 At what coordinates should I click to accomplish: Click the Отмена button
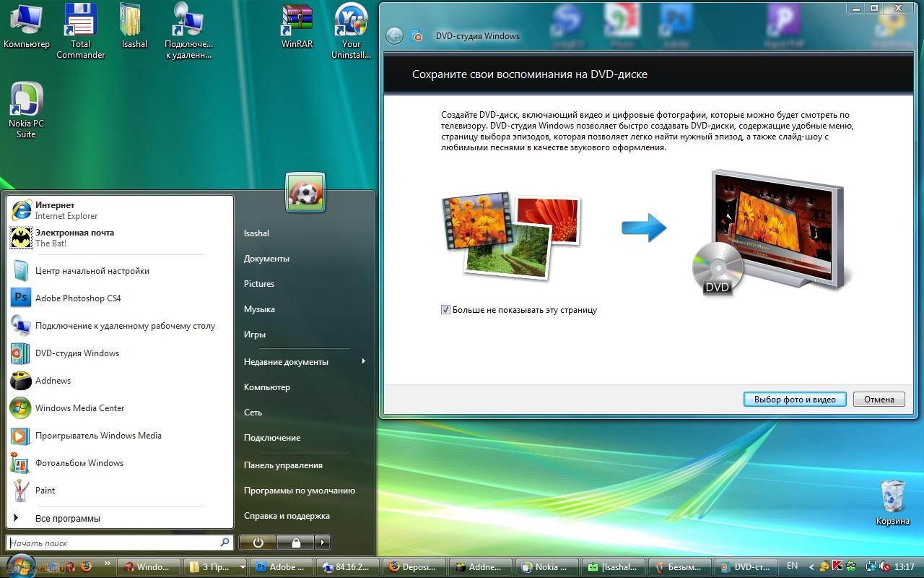pos(879,399)
